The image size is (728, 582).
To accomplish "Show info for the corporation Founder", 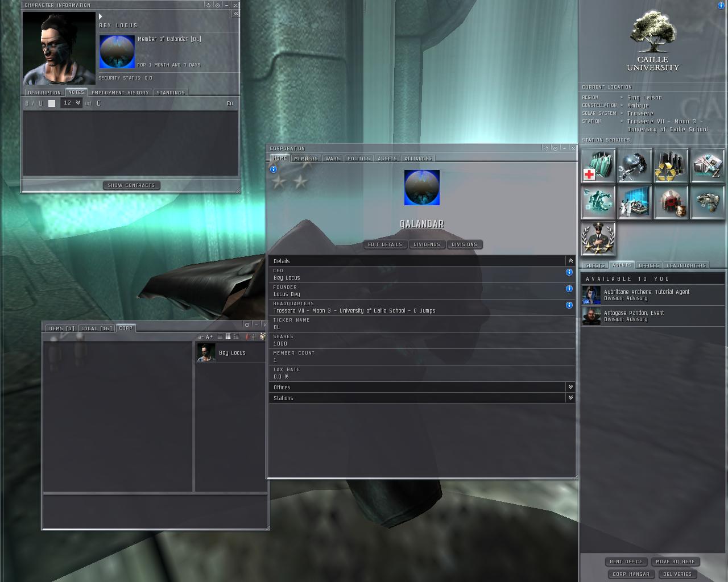I will click(x=569, y=289).
